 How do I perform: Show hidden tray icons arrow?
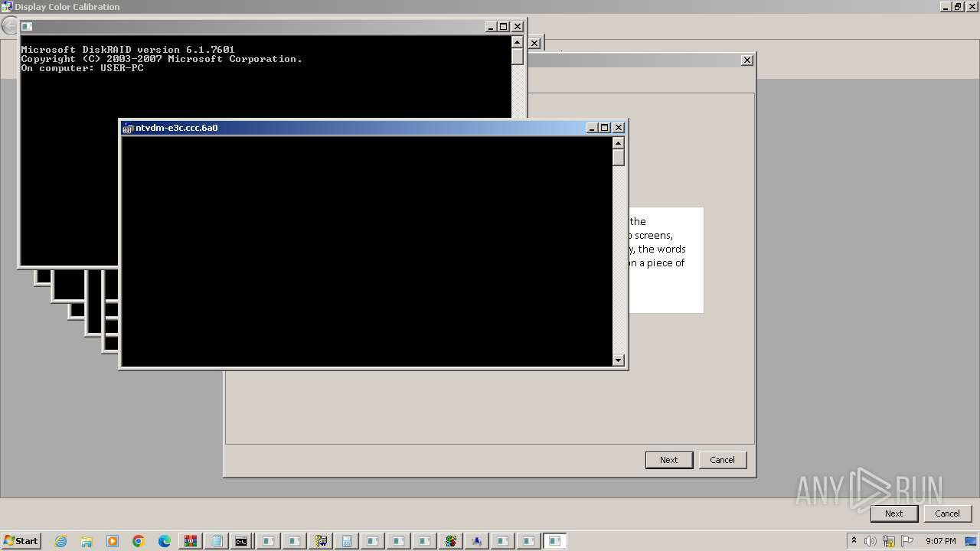coord(854,540)
